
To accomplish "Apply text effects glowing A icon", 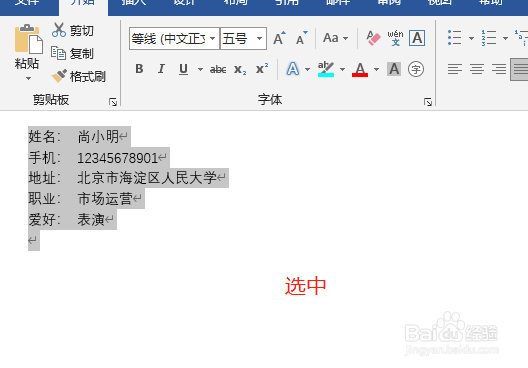I will pos(293,69).
